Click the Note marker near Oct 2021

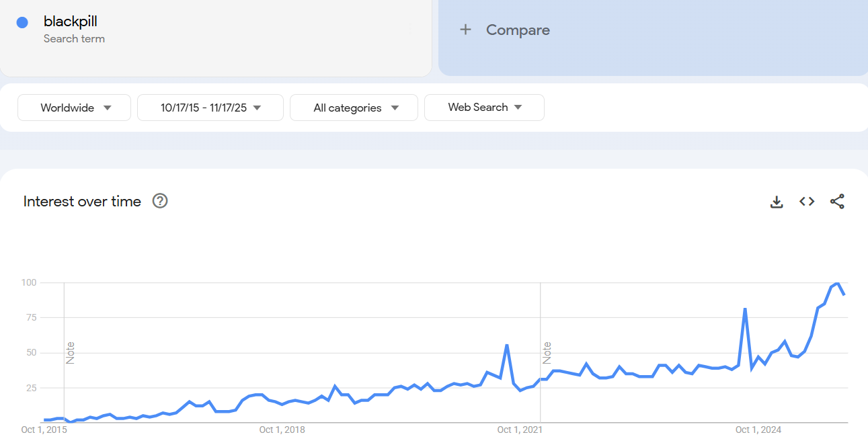tap(547, 353)
